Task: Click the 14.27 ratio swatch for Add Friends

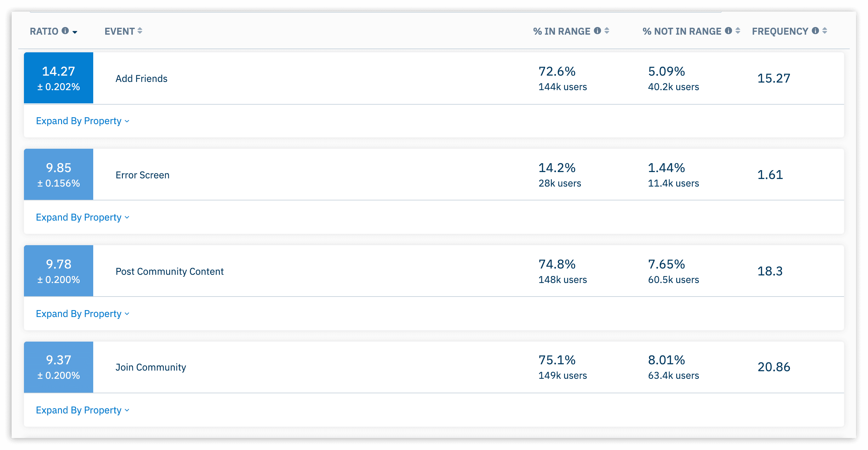Action: point(59,78)
